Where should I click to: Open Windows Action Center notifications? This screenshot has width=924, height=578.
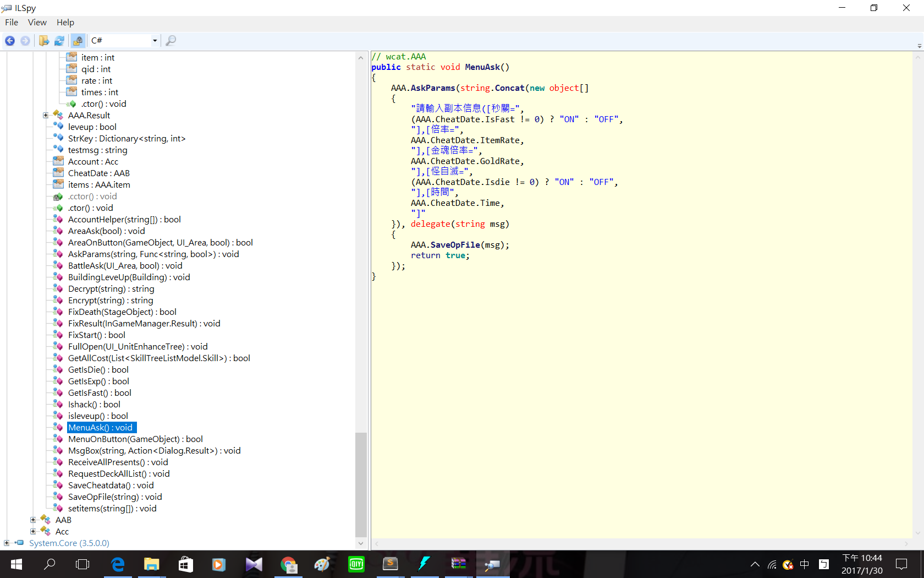[x=901, y=564]
